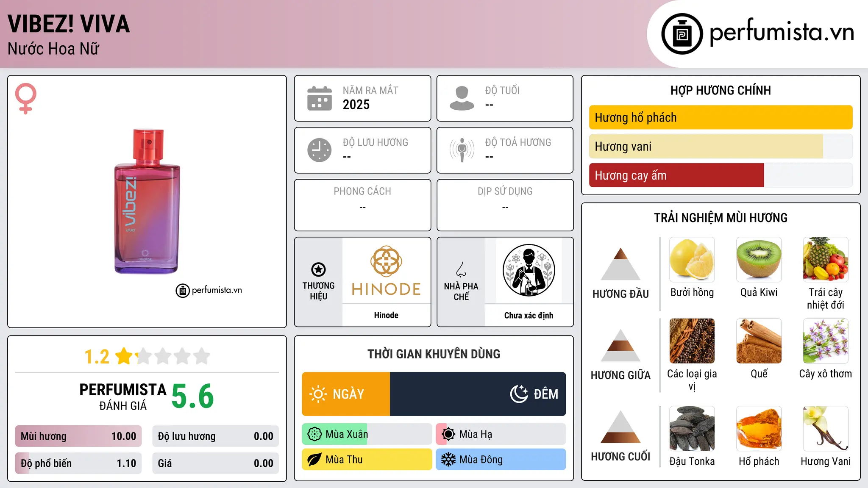Click the 1.2 star rating number
868x488 pixels.
click(x=97, y=357)
